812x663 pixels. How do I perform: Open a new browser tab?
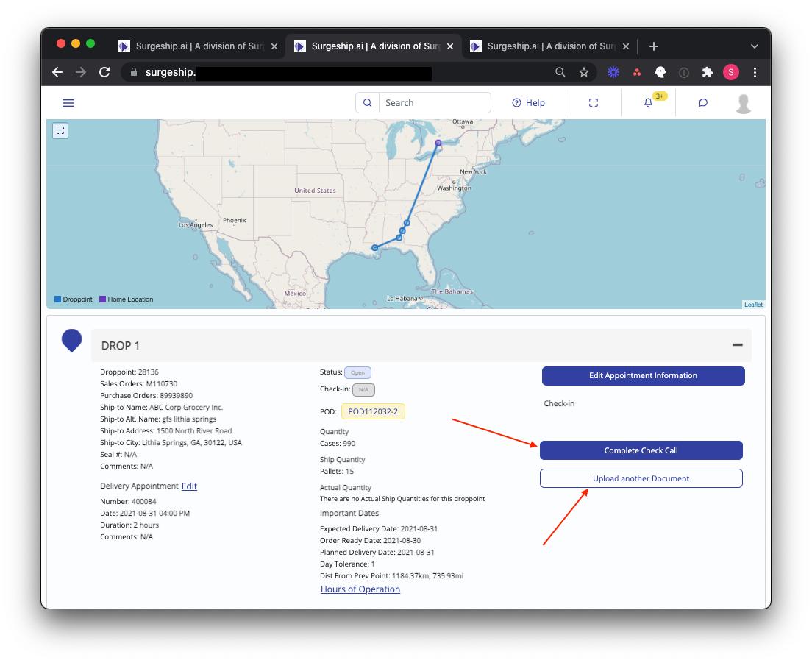pyautogui.click(x=654, y=46)
